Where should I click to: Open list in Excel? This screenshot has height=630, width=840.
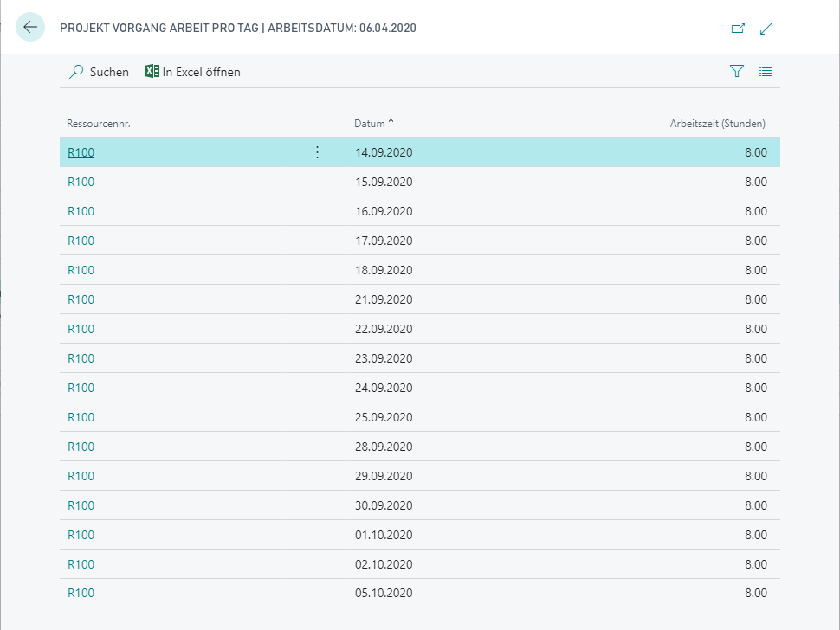[193, 72]
